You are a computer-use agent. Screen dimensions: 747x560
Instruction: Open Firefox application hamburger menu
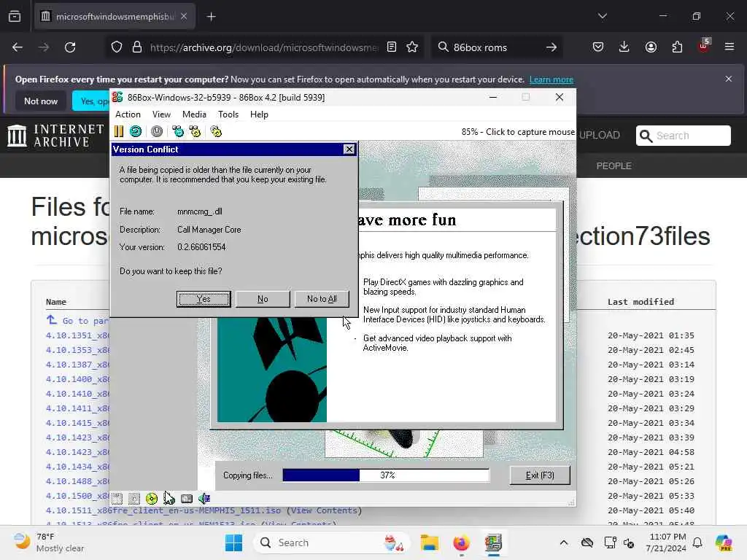click(x=729, y=47)
